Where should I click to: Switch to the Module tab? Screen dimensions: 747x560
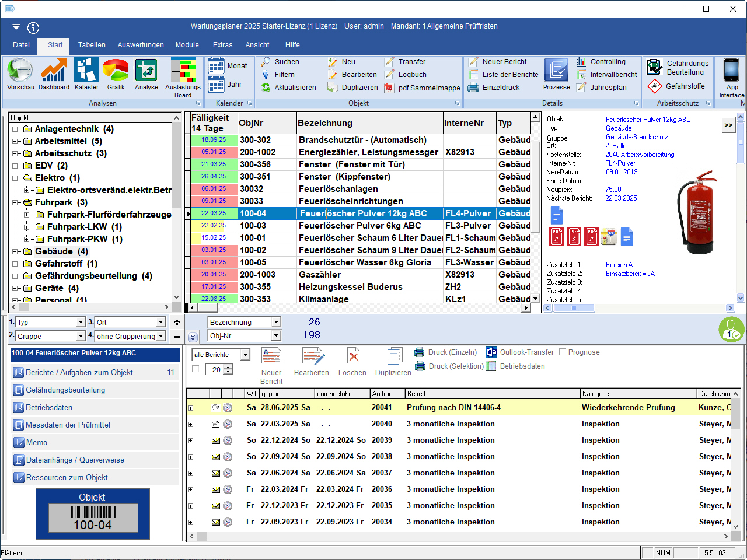coord(187,45)
